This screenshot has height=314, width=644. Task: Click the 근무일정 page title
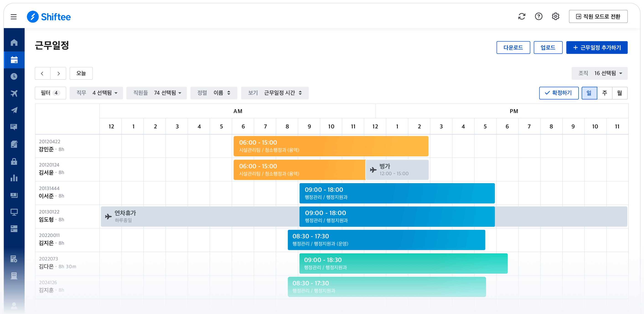(52, 46)
